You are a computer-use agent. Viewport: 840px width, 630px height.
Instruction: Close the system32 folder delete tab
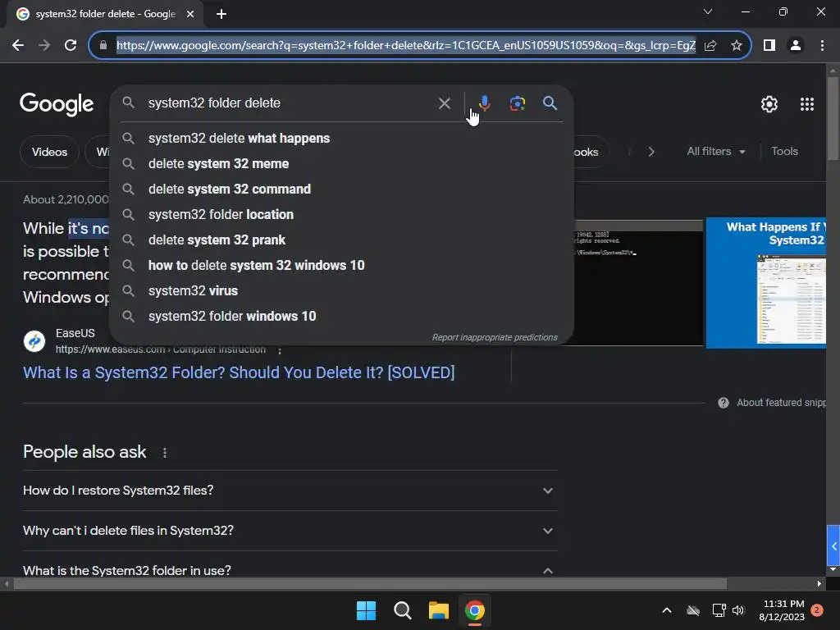(190, 14)
